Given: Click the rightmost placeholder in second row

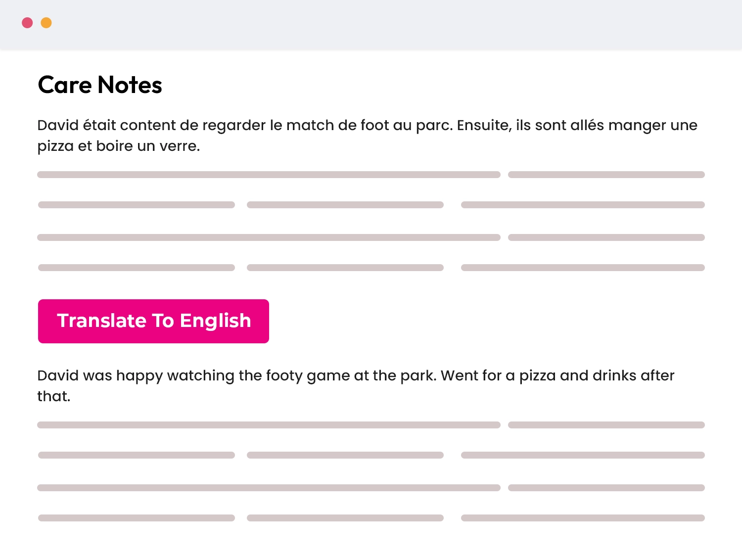Looking at the screenshot, I should [583, 204].
